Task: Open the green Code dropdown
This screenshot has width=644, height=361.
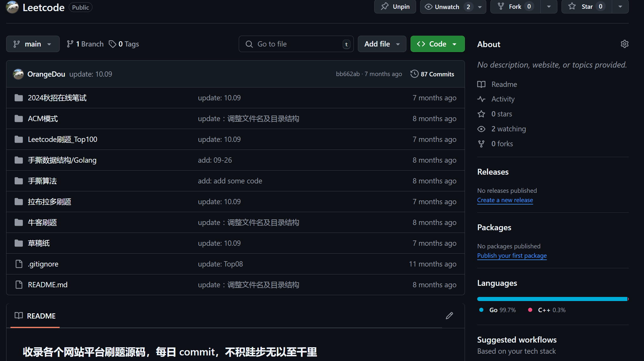Action: (437, 44)
